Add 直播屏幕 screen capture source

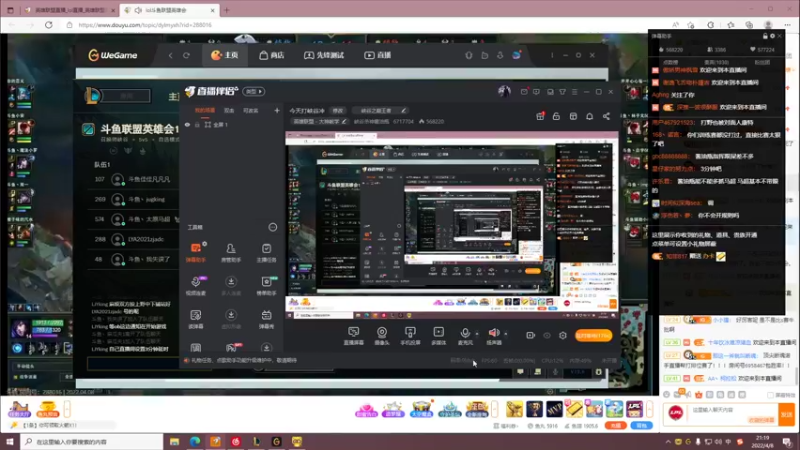(354, 336)
